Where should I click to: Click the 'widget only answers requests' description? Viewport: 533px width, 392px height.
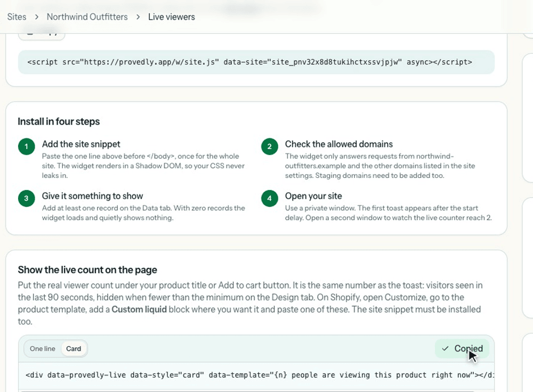pos(379,166)
